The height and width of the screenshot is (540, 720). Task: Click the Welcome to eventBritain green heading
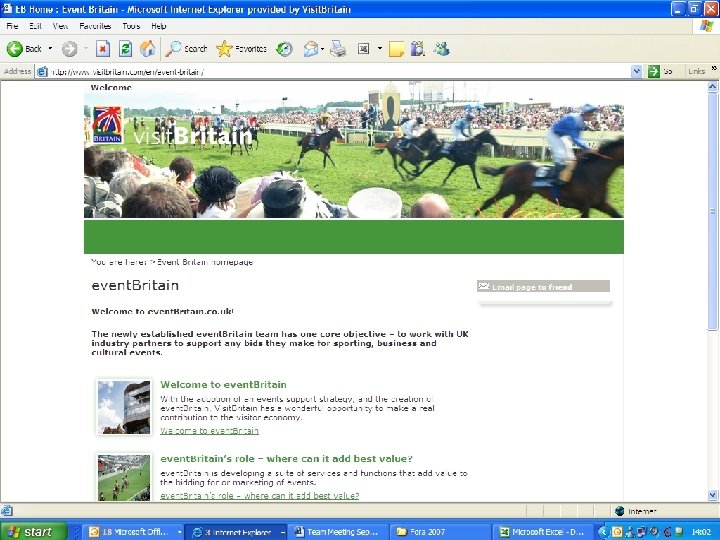click(x=223, y=384)
